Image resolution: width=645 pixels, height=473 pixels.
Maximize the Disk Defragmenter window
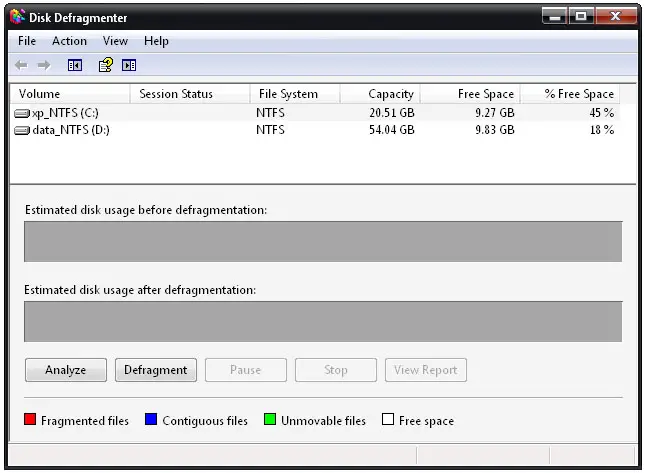581,16
